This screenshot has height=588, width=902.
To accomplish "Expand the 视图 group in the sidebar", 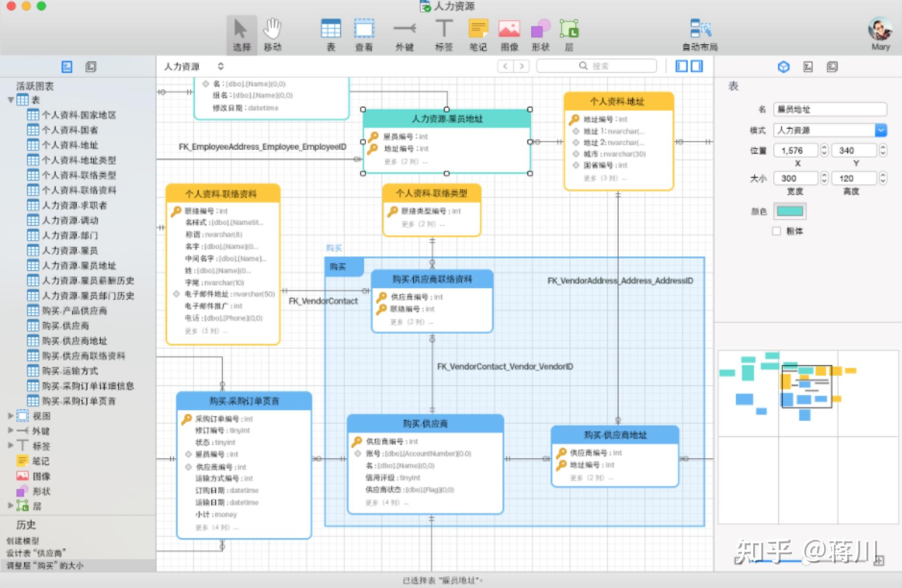I will (11, 416).
